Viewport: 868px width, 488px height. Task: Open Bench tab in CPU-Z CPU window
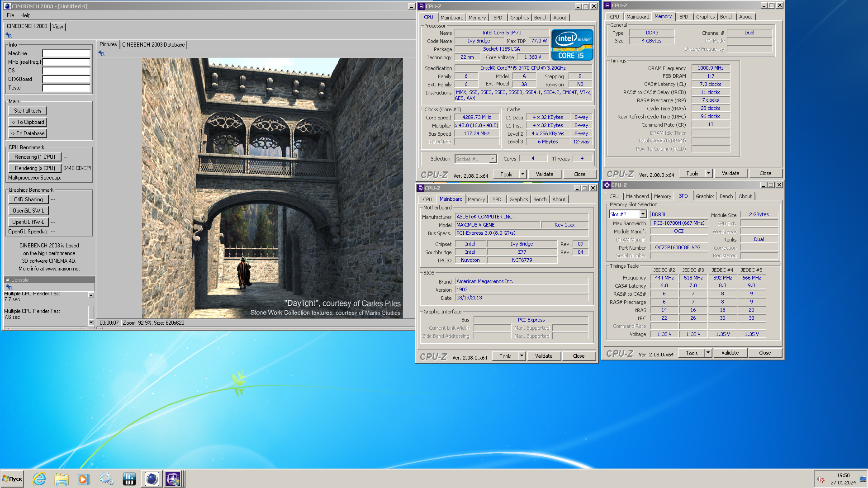[541, 18]
